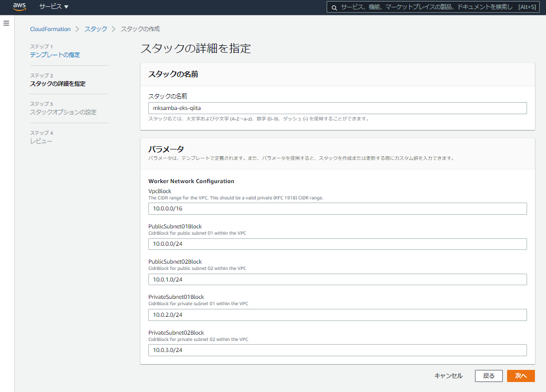Click the VpcBlock description about RFC 1918
Screen dimensions: 546x392
tap(236, 198)
